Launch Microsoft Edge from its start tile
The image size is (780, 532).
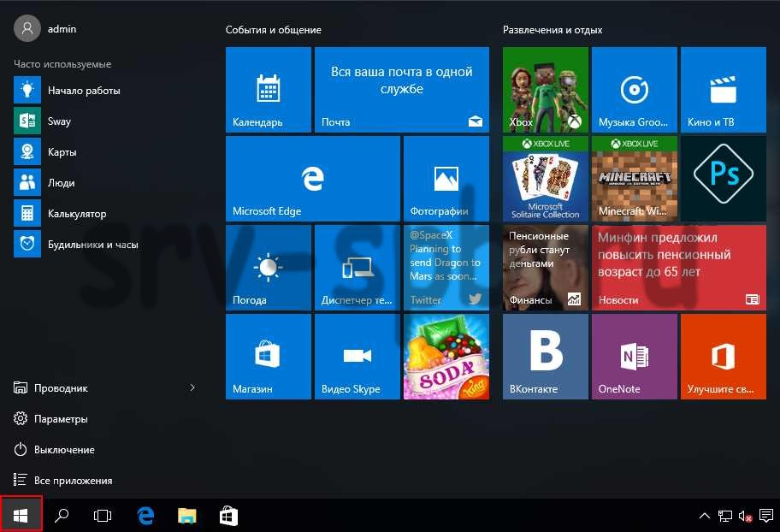click(x=313, y=179)
